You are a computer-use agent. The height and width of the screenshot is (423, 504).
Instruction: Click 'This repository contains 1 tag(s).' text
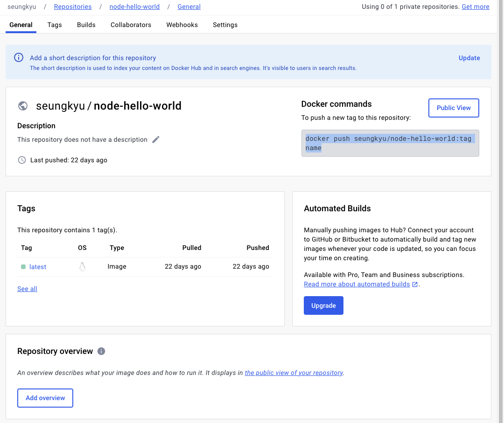coord(67,230)
